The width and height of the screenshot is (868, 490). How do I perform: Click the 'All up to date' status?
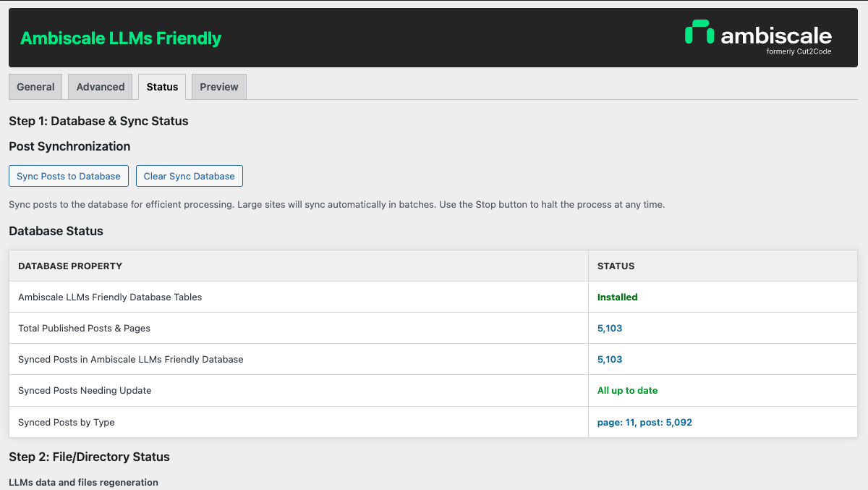coord(627,390)
